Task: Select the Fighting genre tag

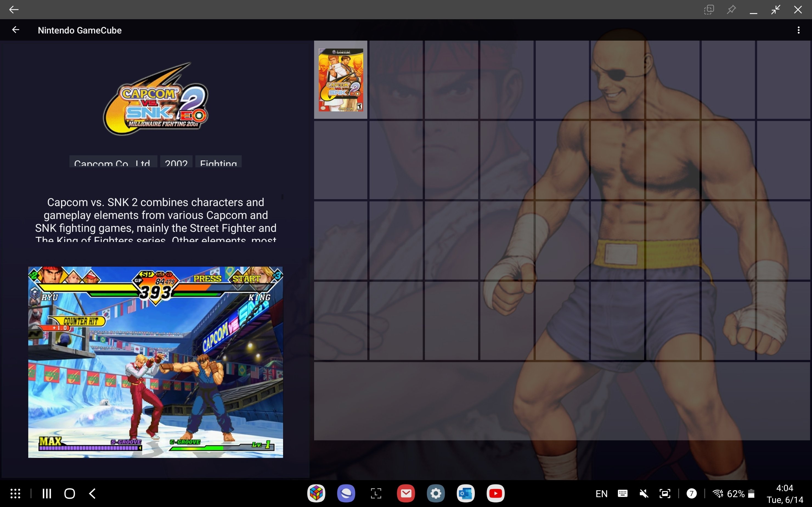Action: click(x=218, y=162)
